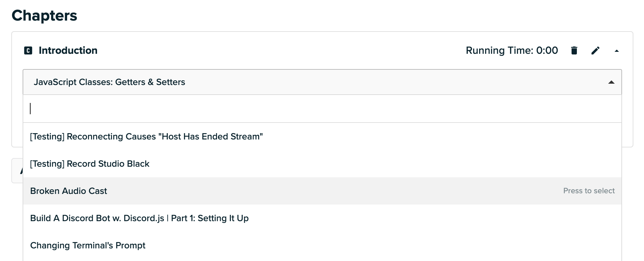Click the partially hidden button left of dropdown list
644x261 pixels.
pos(17,171)
